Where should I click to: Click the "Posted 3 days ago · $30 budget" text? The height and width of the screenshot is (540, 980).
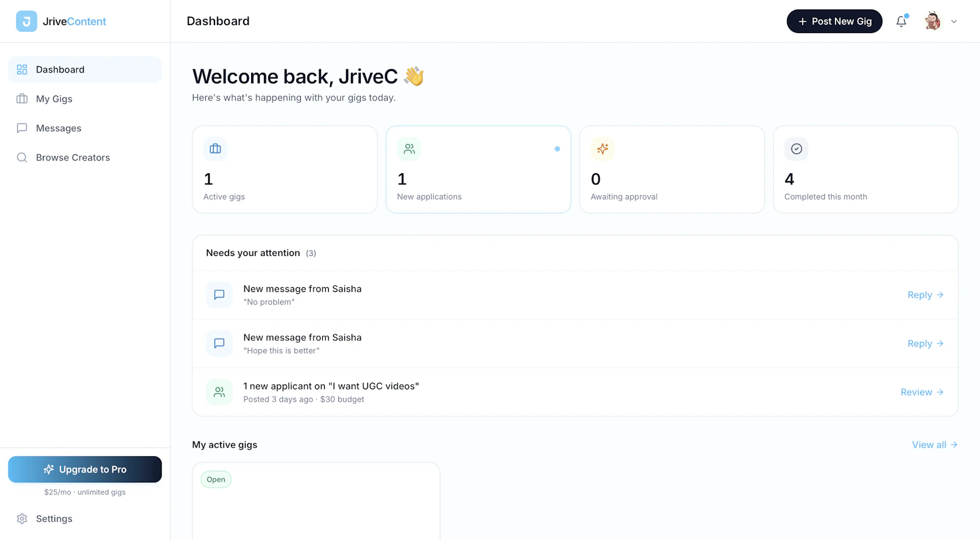(x=304, y=399)
